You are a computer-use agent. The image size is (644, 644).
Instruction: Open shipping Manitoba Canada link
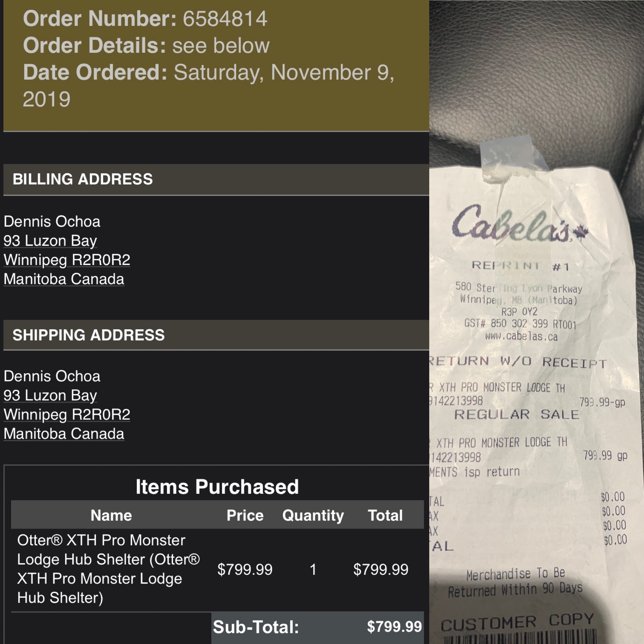[x=64, y=433]
